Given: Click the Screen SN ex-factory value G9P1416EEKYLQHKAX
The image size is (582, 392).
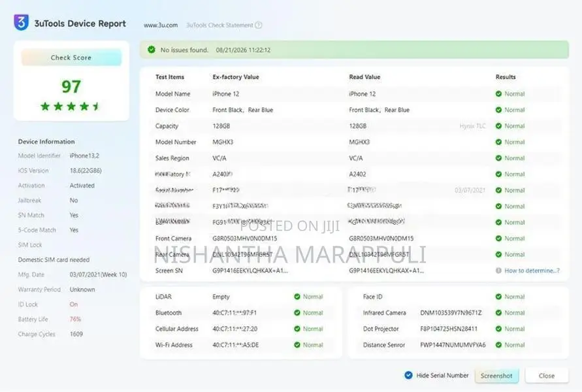Looking at the screenshot, I should [250, 270].
